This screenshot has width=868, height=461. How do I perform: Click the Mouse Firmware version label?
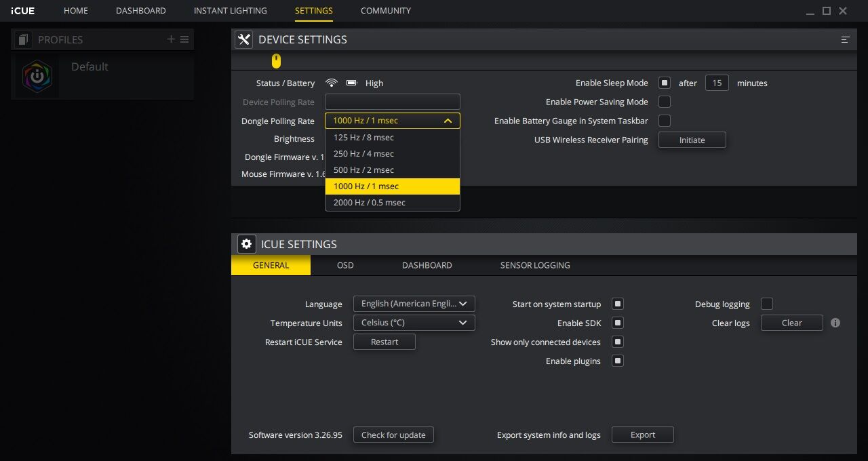(x=283, y=174)
